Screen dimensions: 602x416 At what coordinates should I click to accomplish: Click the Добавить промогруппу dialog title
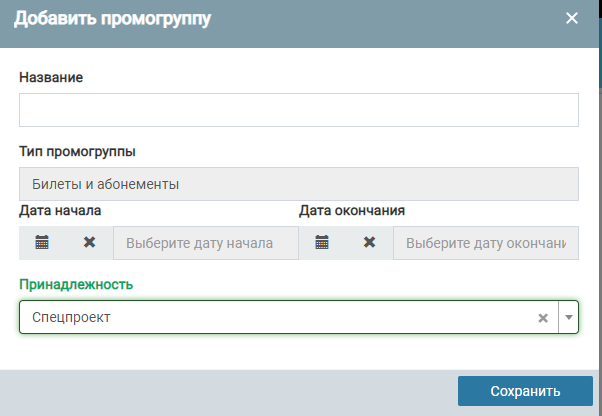[x=112, y=18]
